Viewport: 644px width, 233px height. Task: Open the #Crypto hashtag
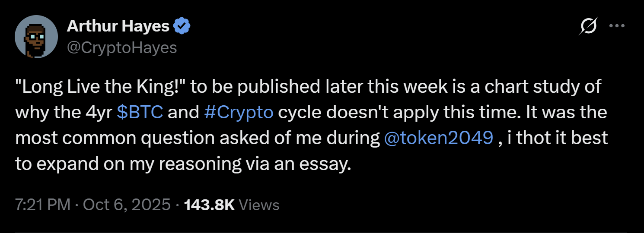[239, 112]
